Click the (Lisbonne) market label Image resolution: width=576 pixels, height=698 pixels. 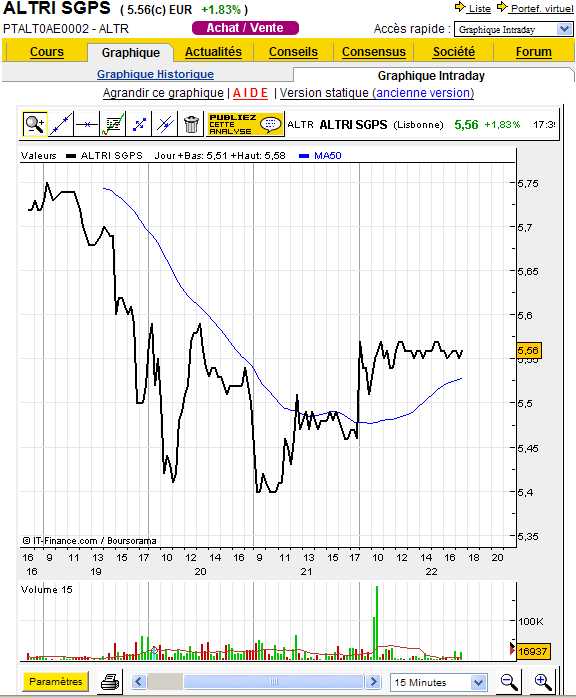[418, 125]
